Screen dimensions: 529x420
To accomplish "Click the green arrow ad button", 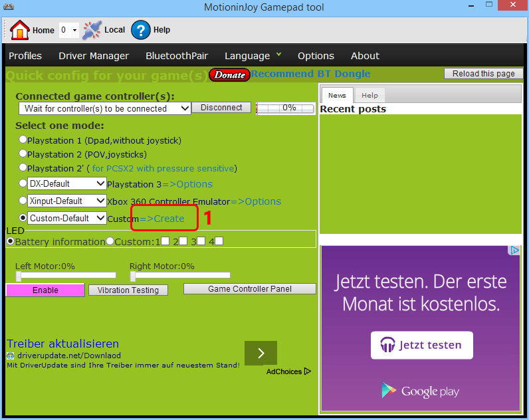I will pyautogui.click(x=261, y=353).
